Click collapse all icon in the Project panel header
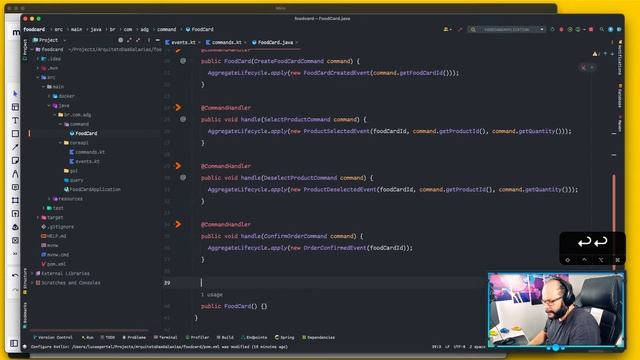This screenshot has width=640, height=360. [138, 40]
